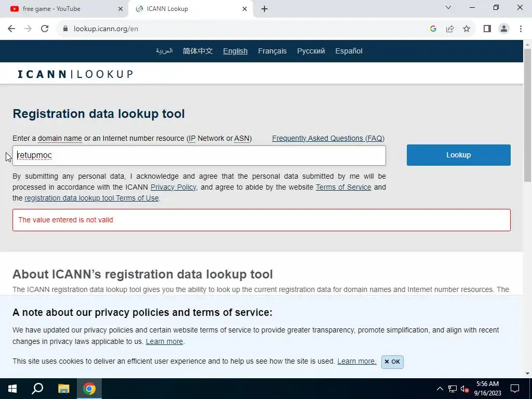Image resolution: width=532 pixels, height=399 pixels.
Task: Click the ICANN LOOKUP logo
Action: pyautogui.click(x=75, y=74)
